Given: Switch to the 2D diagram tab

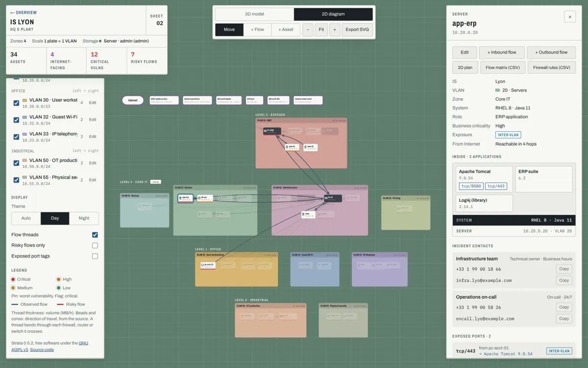Looking at the screenshot, I should (x=333, y=14).
